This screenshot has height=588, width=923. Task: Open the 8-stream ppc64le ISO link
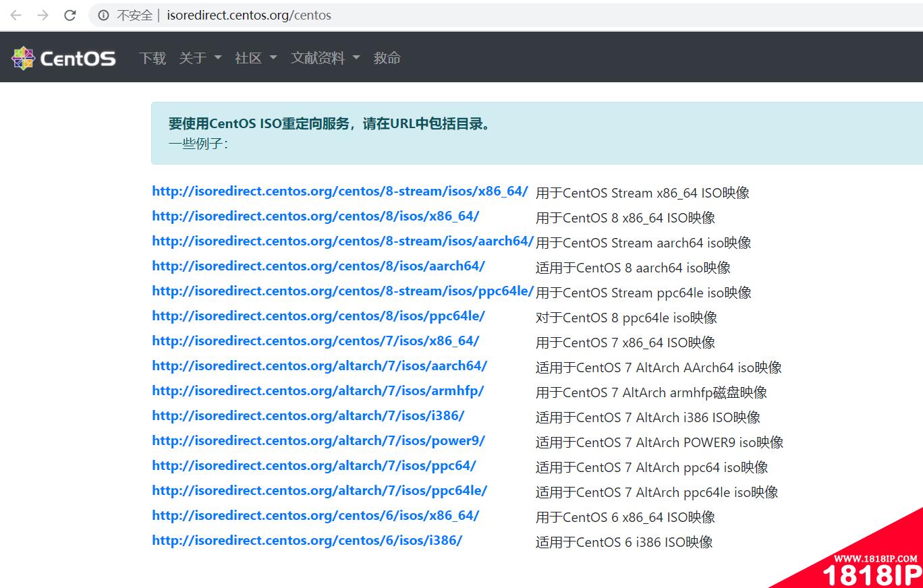[343, 291]
